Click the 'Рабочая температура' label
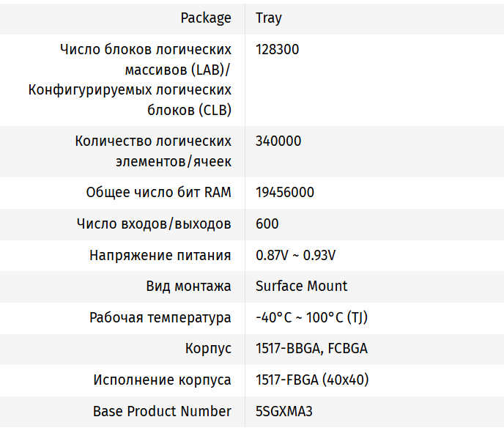504x436 pixels. [x=160, y=317]
